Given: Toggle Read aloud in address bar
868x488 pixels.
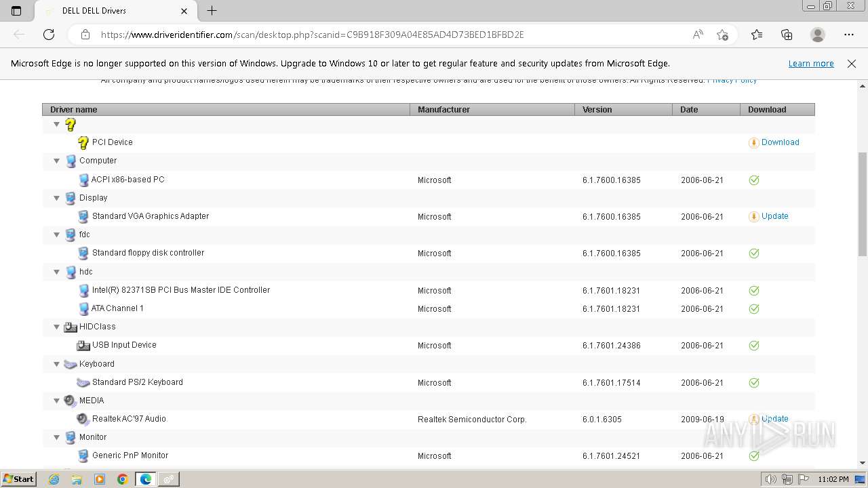Looking at the screenshot, I should tap(698, 35).
